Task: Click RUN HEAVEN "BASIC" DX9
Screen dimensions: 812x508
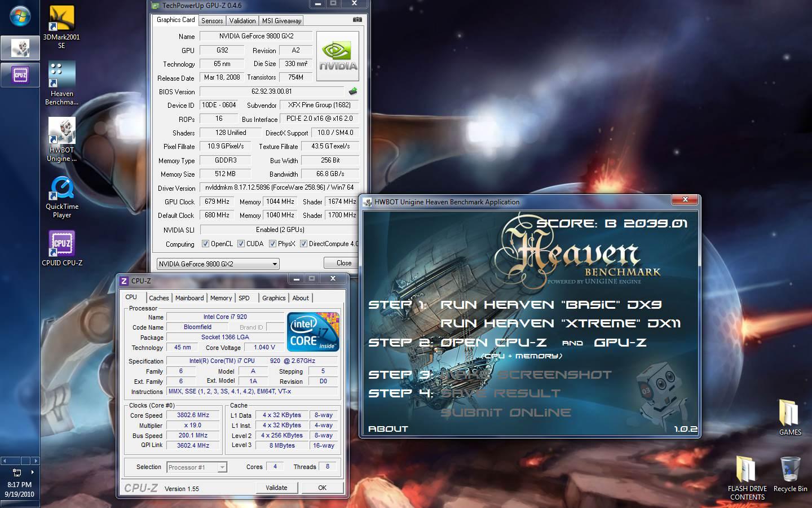Action: (551, 305)
